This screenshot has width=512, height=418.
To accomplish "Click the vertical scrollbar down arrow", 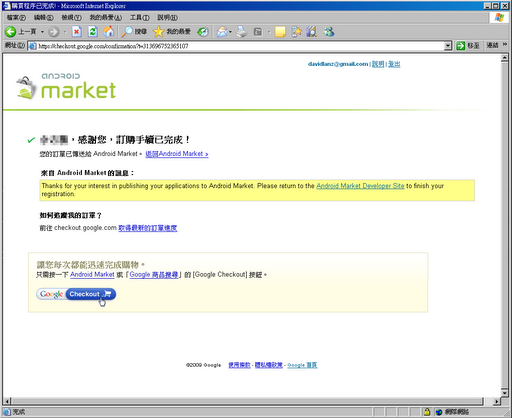I will pyautogui.click(x=504, y=393).
